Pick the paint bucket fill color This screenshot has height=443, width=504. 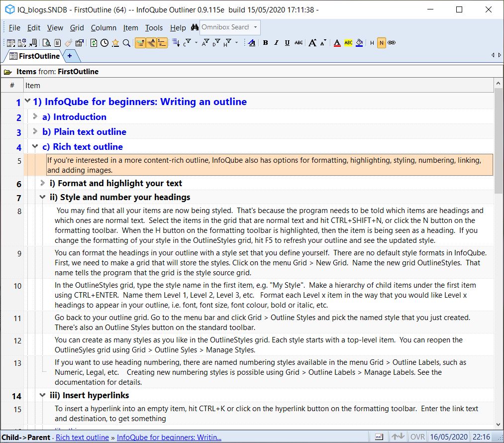359,43
